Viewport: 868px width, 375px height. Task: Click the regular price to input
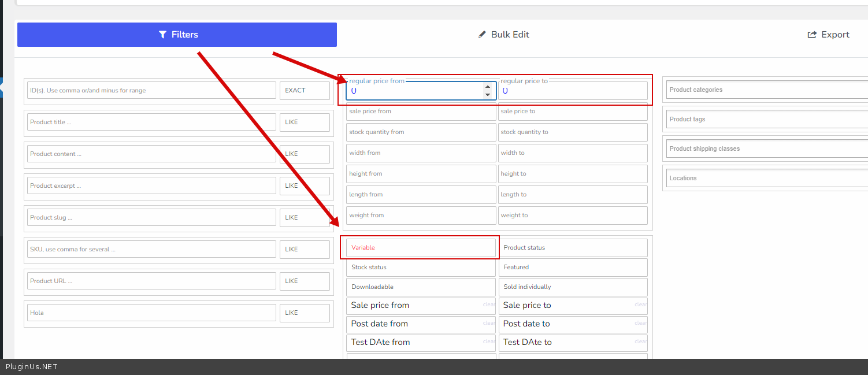click(573, 91)
